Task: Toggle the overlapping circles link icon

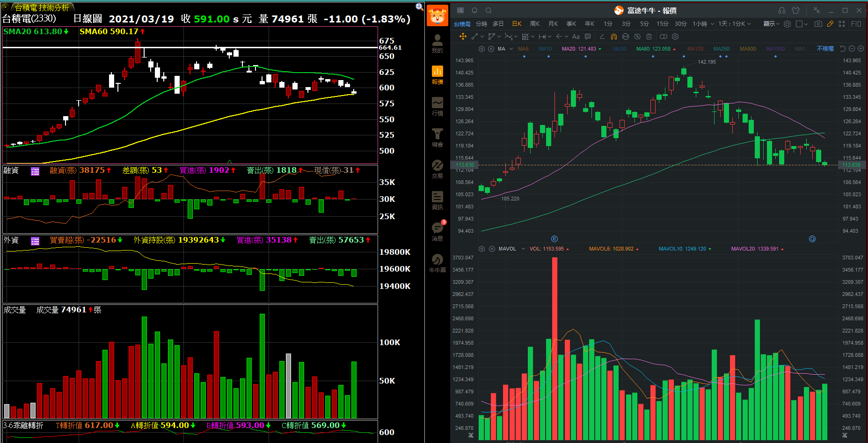Action: click(664, 37)
